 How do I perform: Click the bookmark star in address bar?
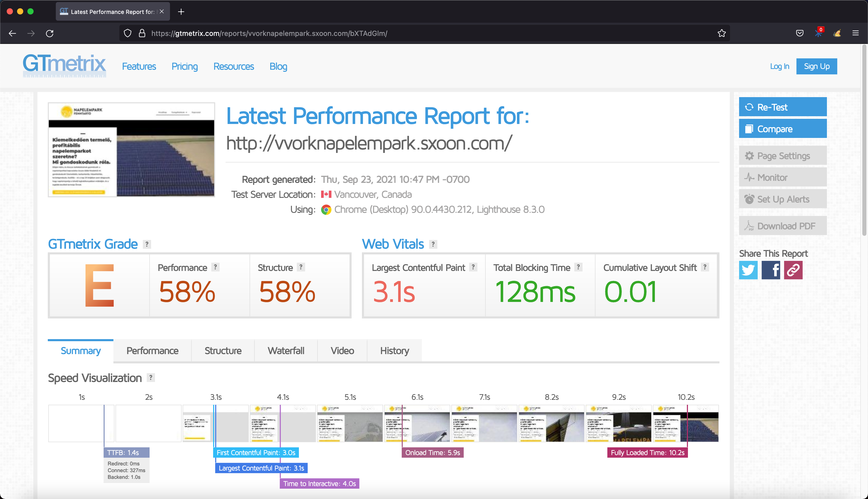[x=722, y=33]
